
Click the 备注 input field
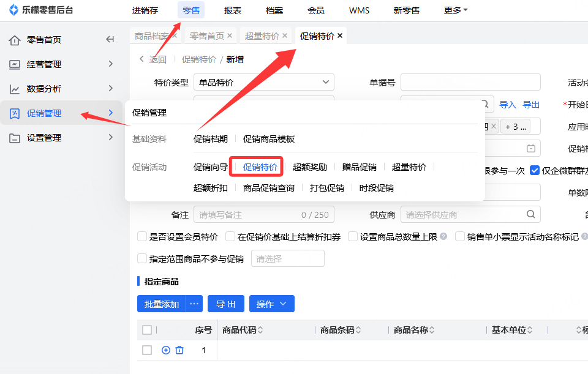263,214
